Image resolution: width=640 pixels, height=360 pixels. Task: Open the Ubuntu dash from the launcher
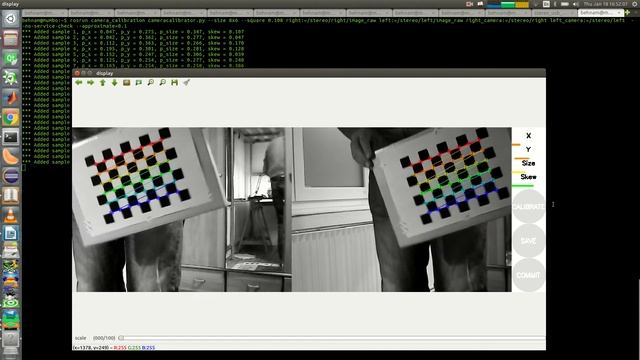[x=11, y=19]
